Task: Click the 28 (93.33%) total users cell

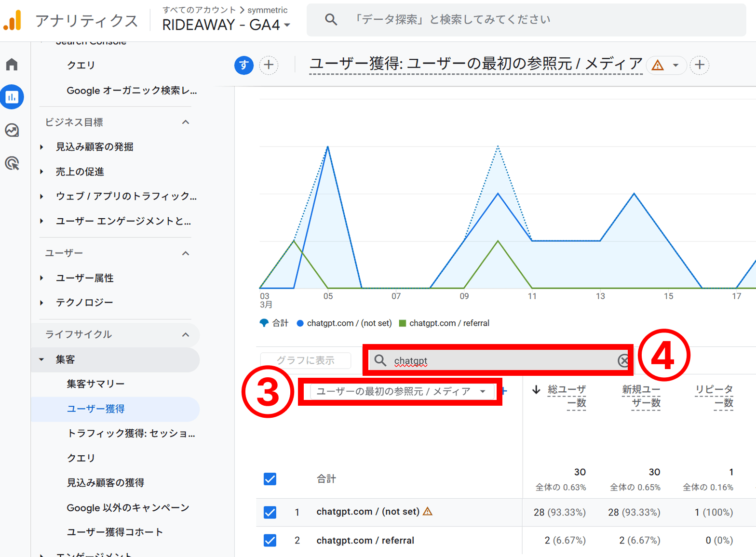Action: [560, 512]
